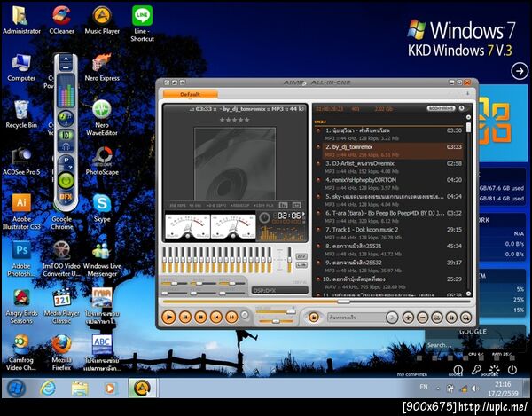The image size is (532, 416).
Task: Click the Windows Start orb
Action: pyautogui.click(x=16, y=388)
